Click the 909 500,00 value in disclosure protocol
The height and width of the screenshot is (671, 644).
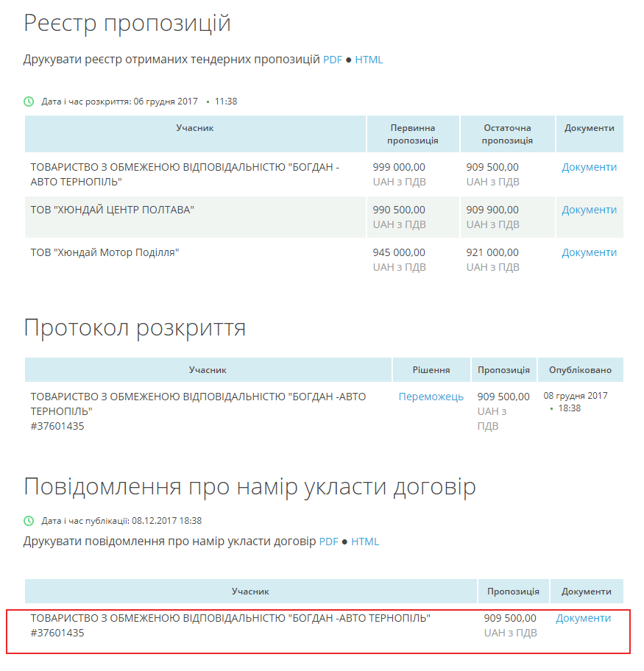[x=503, y=397]
